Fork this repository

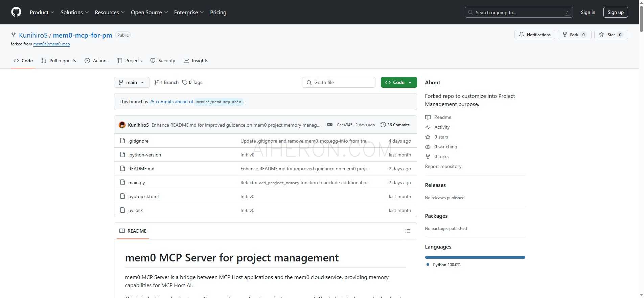pyautogui.click(x=574, y=35)
